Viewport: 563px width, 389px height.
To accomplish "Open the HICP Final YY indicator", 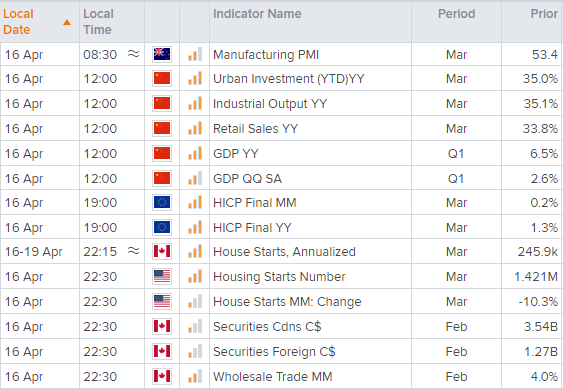I will coord(252,227).
